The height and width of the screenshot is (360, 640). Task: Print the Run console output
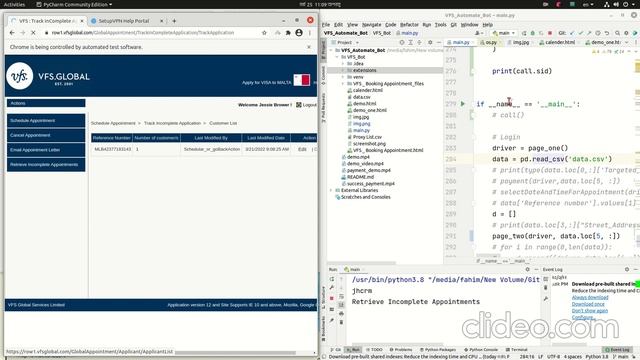click(x=342, y=313)
